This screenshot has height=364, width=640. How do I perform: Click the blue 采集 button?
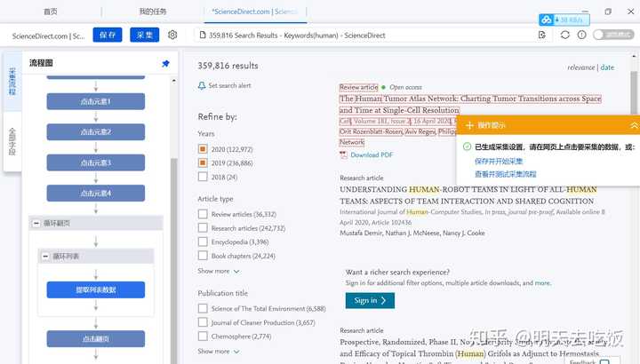coord(145,35)
